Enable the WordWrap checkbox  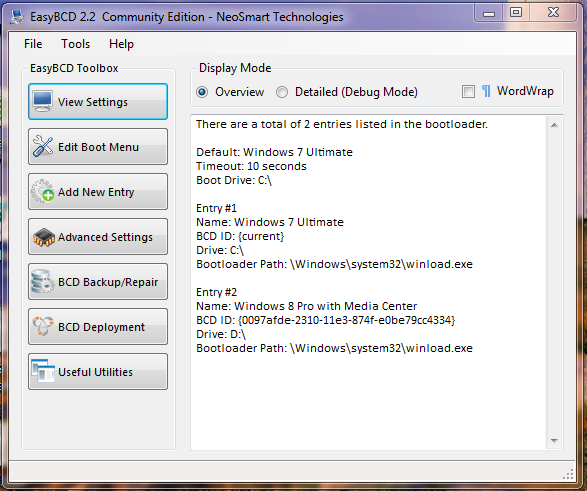[468, 91]
